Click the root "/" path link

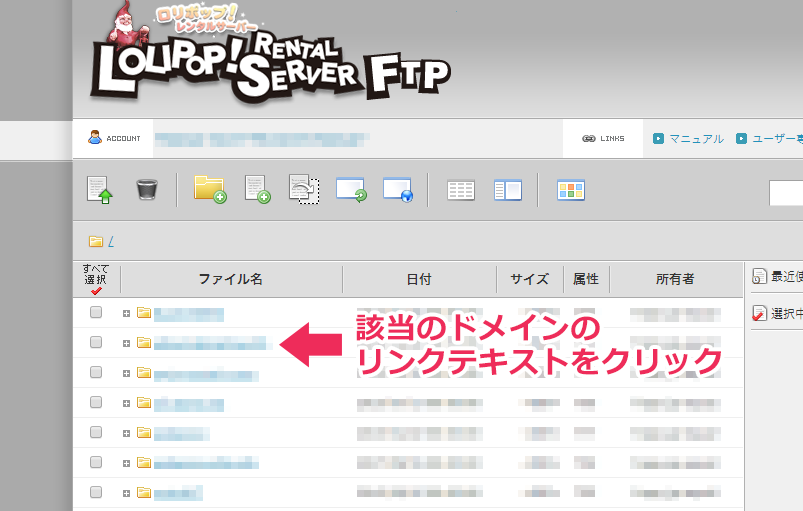(111, 241)
